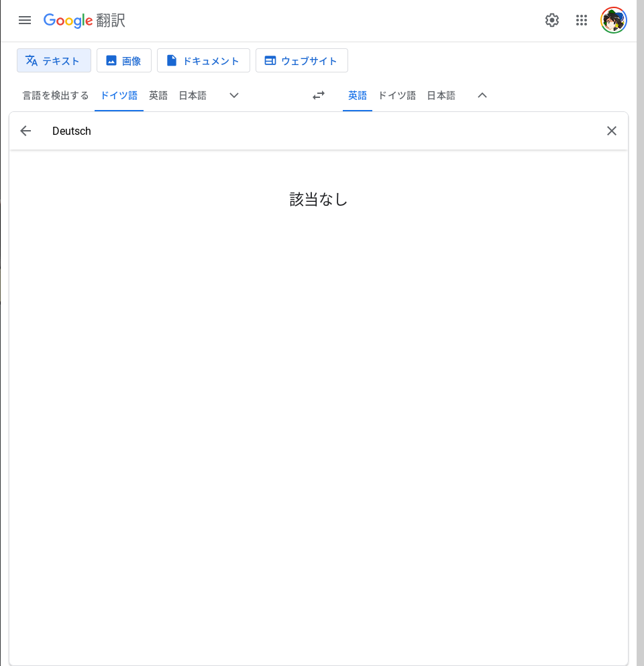
Task: Choose 英語 as source language
Action: point(158,95)
